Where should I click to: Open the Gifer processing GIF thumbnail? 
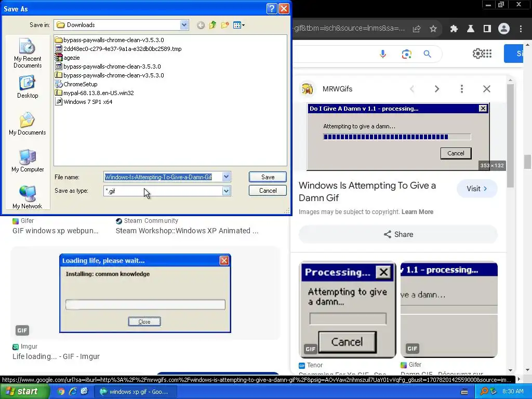449,310
